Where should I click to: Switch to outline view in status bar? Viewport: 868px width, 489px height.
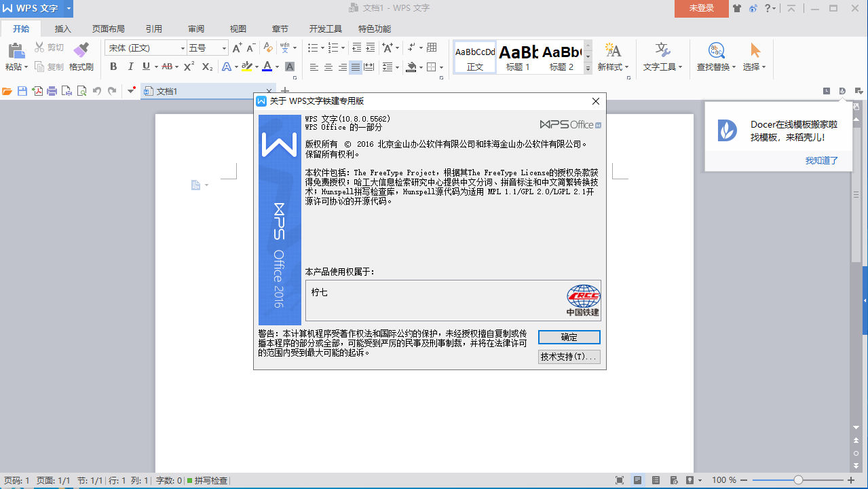click(655, 480)
